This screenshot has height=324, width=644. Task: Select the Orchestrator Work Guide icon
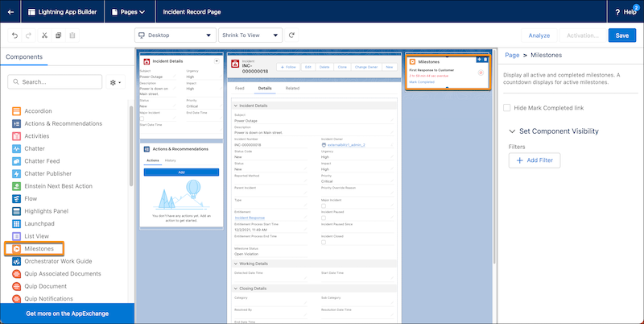click(x=16, y=261)
